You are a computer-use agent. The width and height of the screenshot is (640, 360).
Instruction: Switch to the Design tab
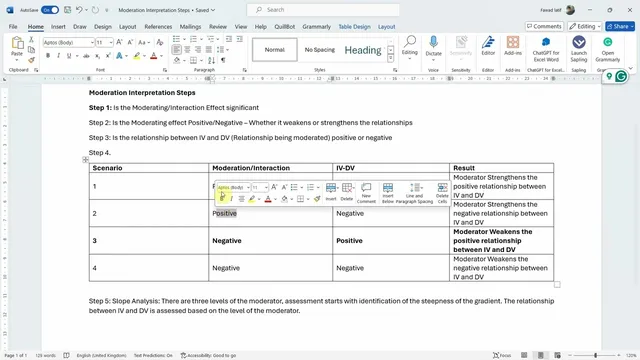pos(102,27)
